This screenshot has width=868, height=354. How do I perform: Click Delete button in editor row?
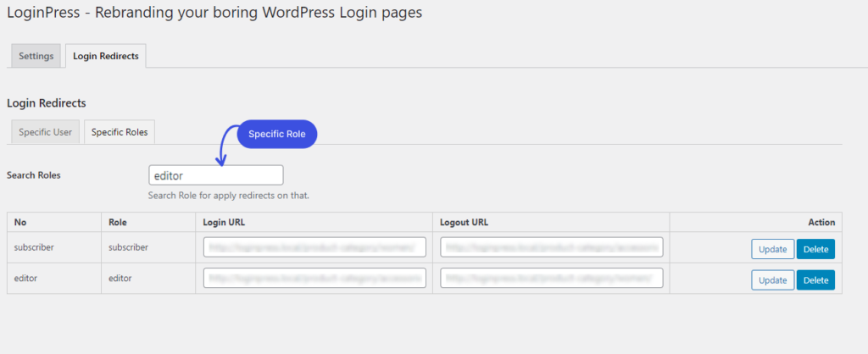pyautogui.click(x=816, y=279)
